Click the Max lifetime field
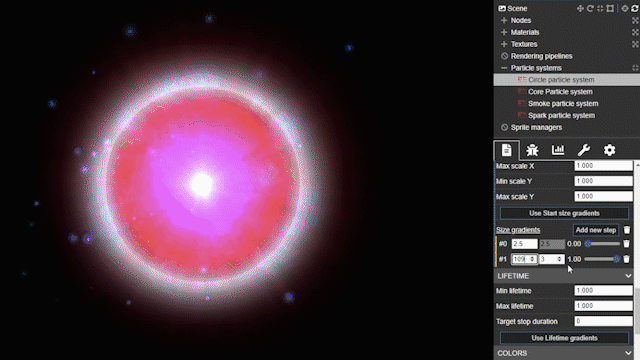The width and height of the screenshot is (640, 360). 604,306
